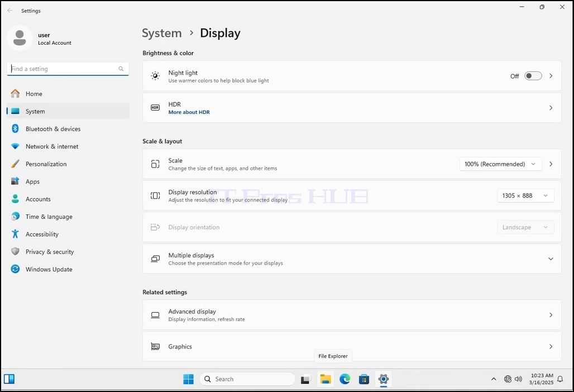Go back using the arrow in title bar
This screenshot has height=392, width=574.
coord(10,11)
